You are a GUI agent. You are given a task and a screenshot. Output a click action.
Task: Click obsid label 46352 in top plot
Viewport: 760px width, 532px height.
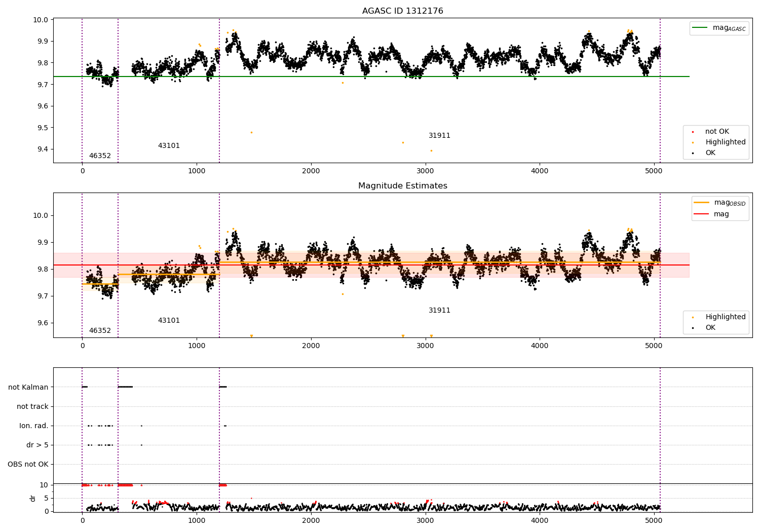(100, 156)
